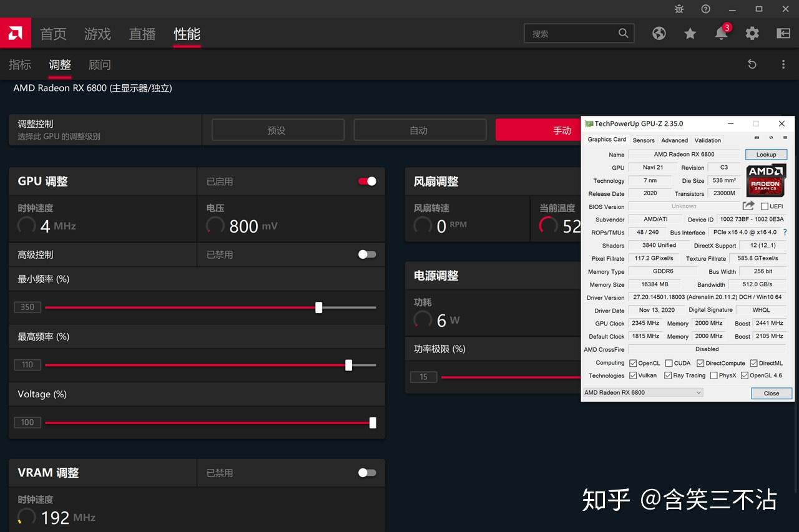Open GPU-Z Advanced tab

(x=674, y=140)
